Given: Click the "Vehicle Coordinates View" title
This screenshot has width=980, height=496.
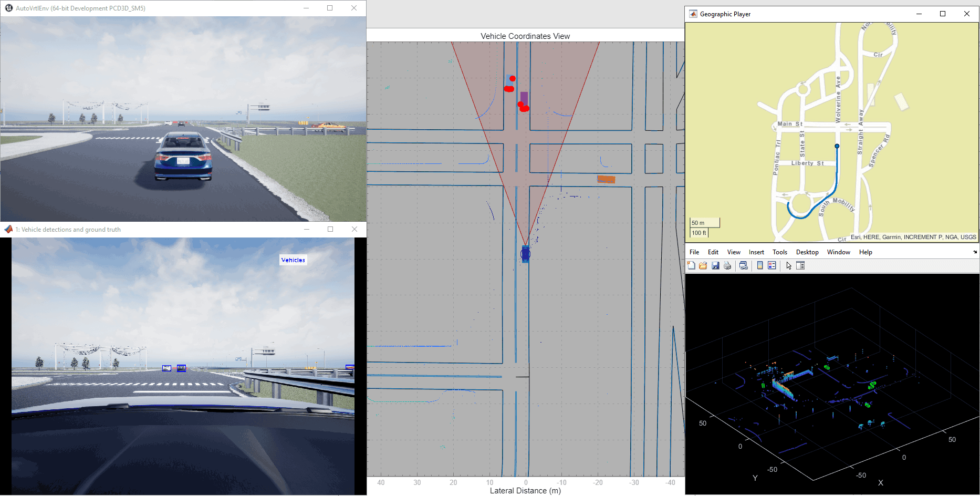Looking at the screenshot, I should (525, 36).
